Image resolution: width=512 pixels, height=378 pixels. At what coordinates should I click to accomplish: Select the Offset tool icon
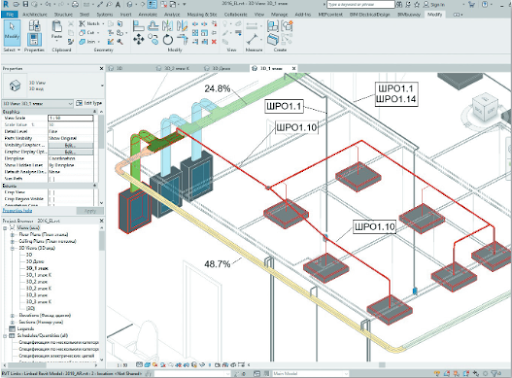coord(153,26)
